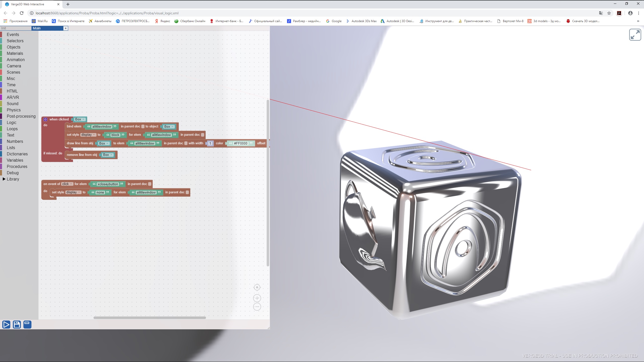
Task: Open the Materials category
Action: (x=15, y=53)
